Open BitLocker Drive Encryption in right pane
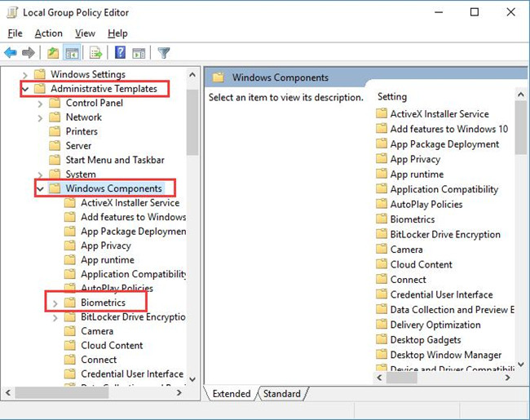The width and height of the screenshot is (530, 420). click(x=445, y=234)
